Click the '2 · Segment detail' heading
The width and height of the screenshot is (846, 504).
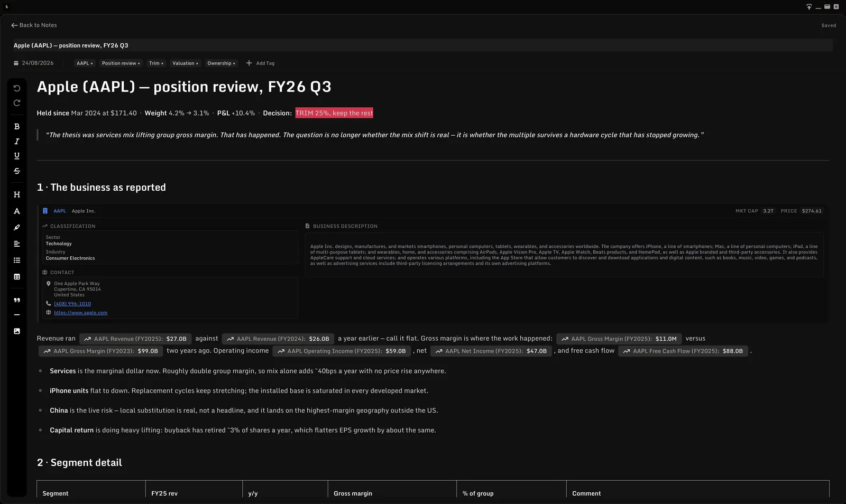click(x=79, y=463)
